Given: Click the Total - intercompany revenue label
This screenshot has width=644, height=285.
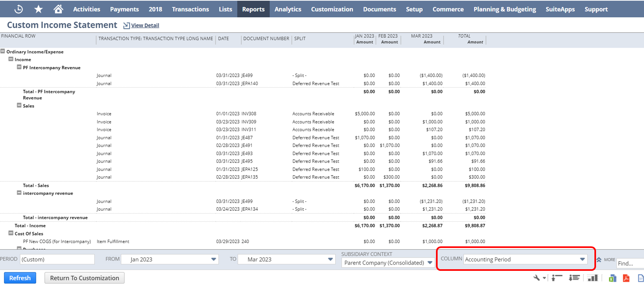Looking at the screenshot, I should 55,217.
